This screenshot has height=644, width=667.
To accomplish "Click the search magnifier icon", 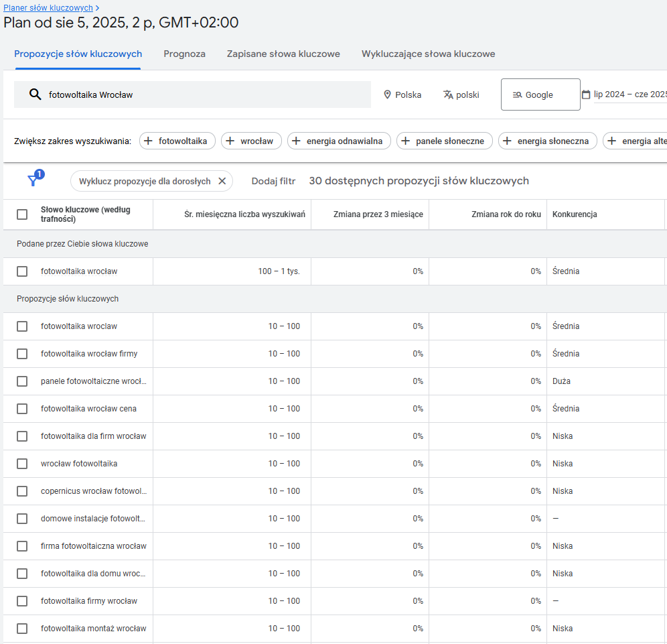I will coord(35,94).
